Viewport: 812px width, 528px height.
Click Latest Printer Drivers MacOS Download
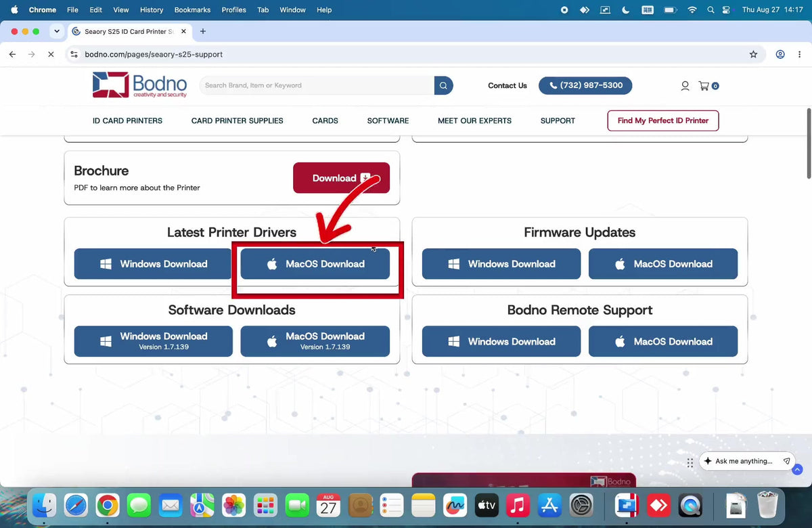click(315, 264)
